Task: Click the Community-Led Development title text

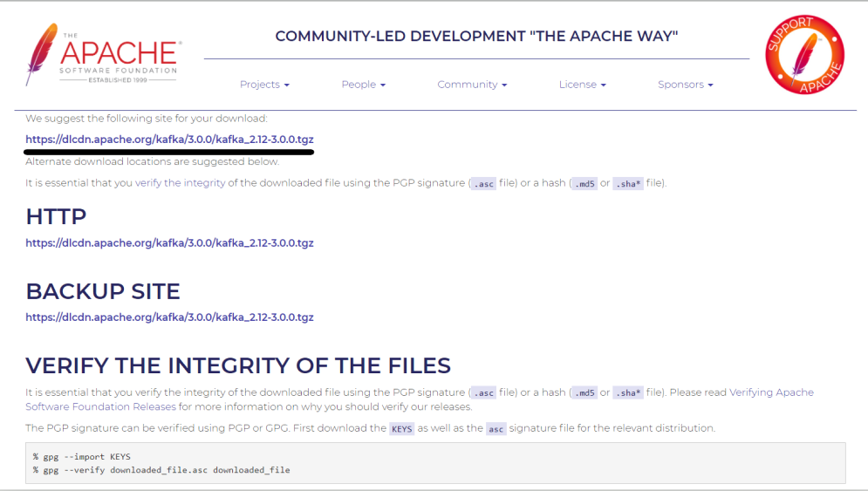Action: coord(476,36)
